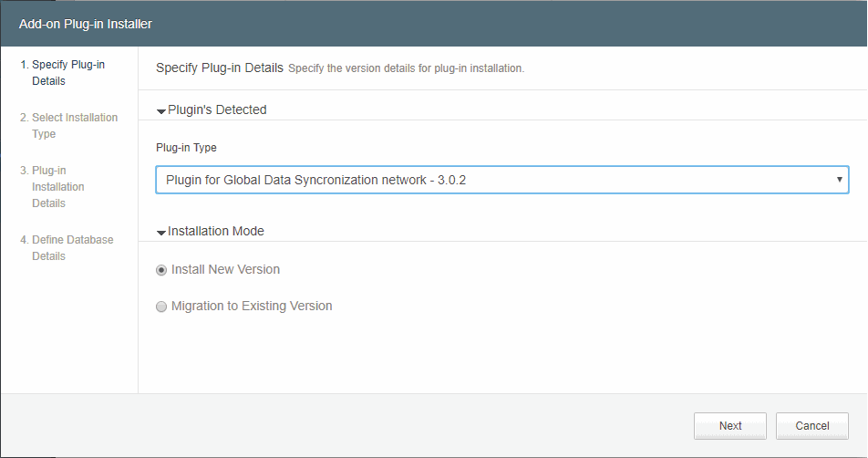The height and width of the screenshot is (458, 868).
Task: Click the Plugin's Detected section header text
Action: click(217, 109)
